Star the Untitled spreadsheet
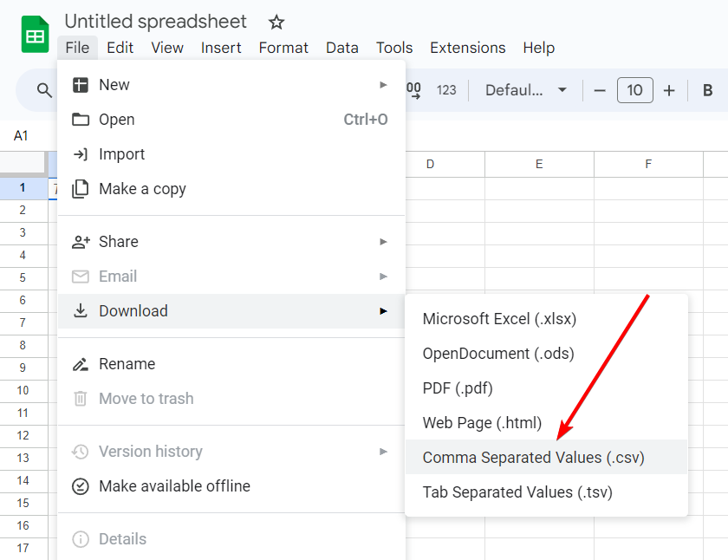The image size is (728, 560). pos(276,22)
